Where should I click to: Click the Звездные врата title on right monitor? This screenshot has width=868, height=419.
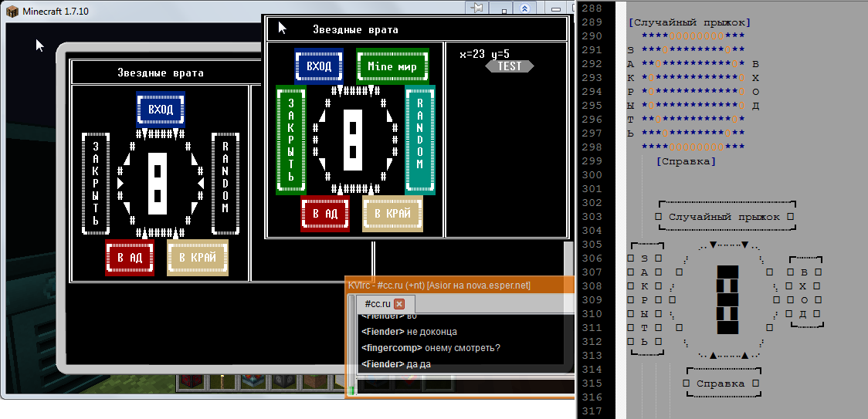[x=355, y=29]
